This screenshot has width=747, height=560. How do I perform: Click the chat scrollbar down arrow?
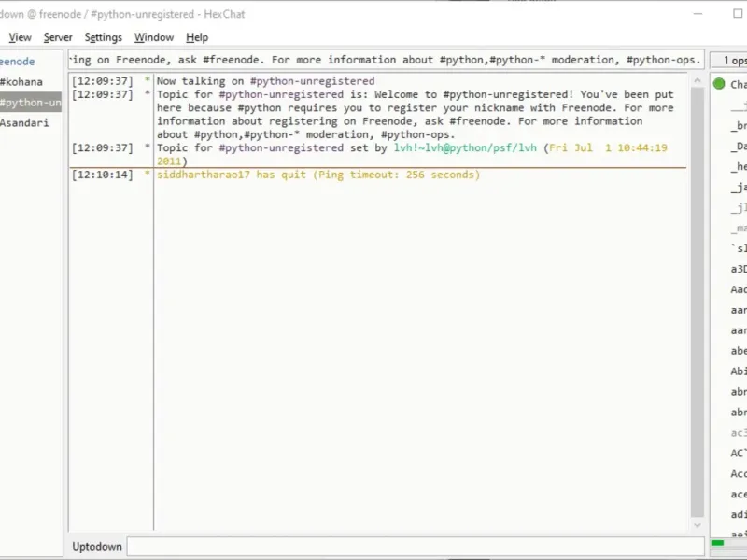pyautogui.click(x=698, y=525)
